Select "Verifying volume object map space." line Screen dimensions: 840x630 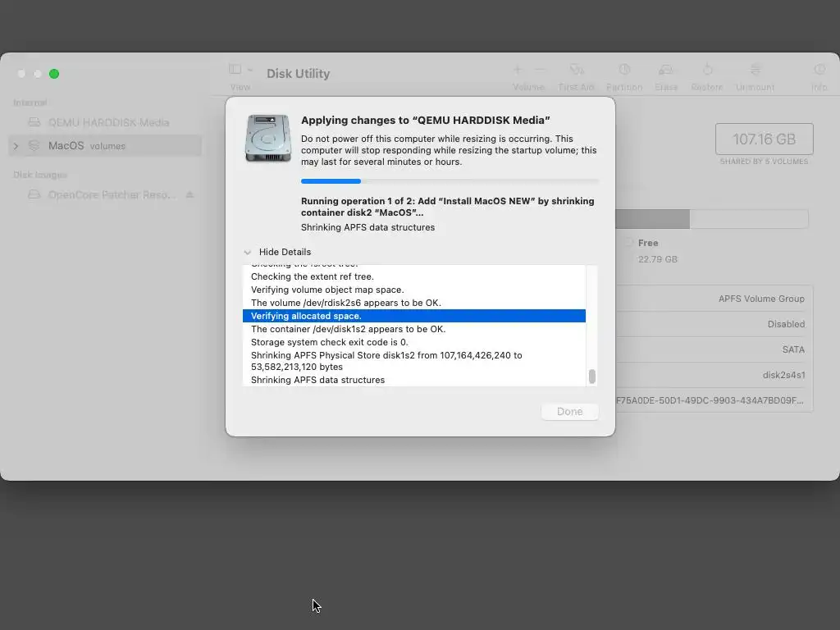[x=414, y=290]
